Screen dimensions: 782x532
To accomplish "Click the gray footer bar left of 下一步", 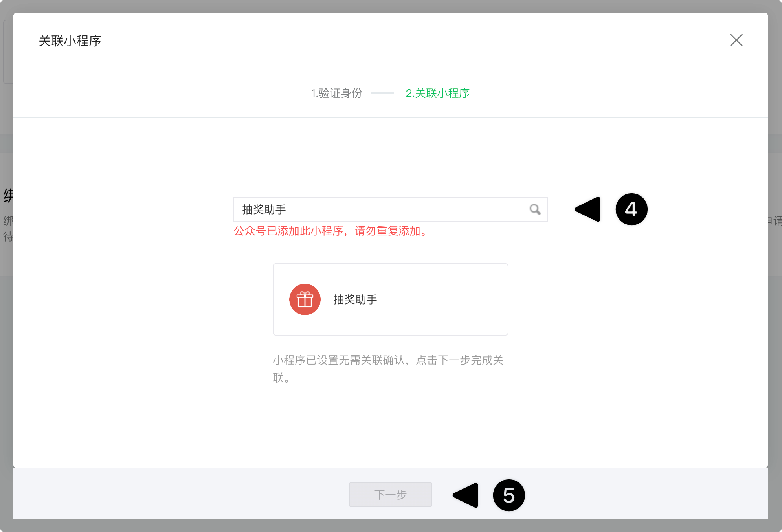I will (181, 494).
